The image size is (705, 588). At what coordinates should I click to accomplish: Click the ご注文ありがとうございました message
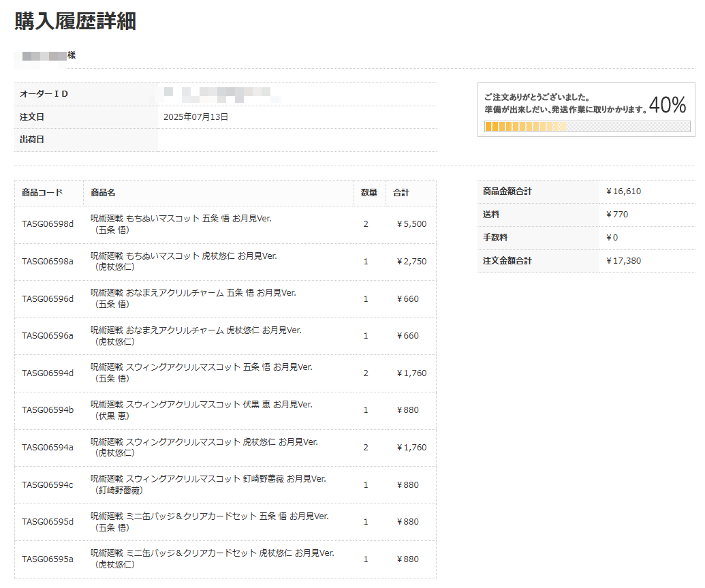(537, 97)
